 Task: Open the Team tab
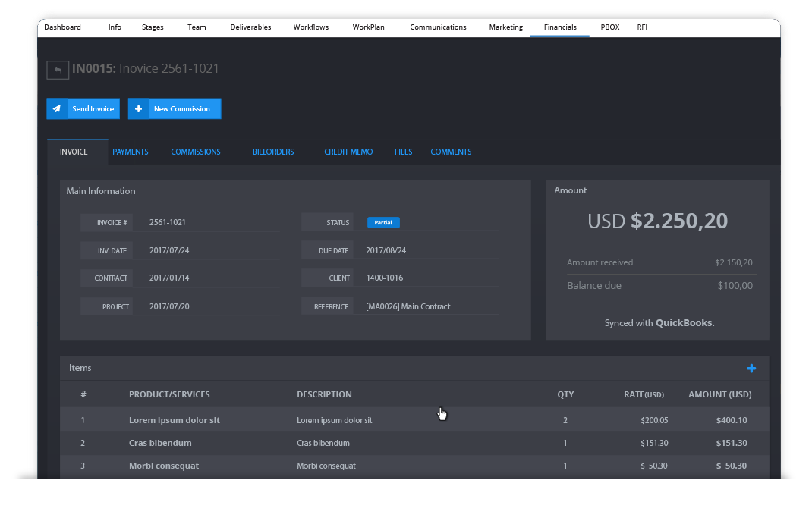(x=197, y=27)
